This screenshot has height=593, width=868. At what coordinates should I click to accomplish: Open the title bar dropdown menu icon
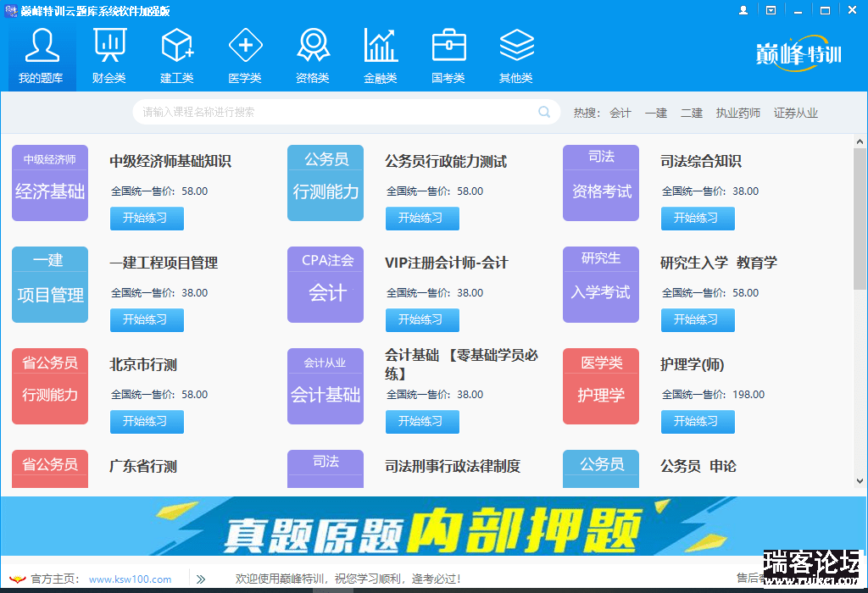(771, 10)
